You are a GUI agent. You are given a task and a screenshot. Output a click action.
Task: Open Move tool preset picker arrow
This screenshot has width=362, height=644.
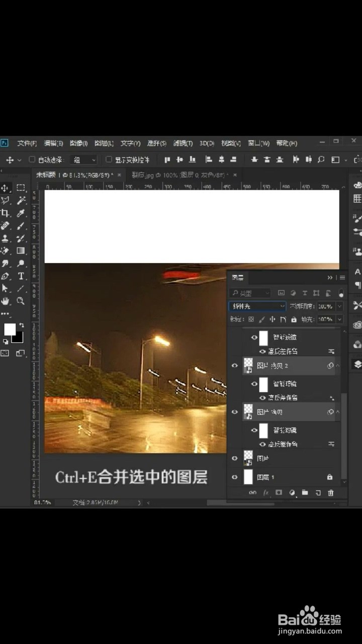(x=20, y=159)
